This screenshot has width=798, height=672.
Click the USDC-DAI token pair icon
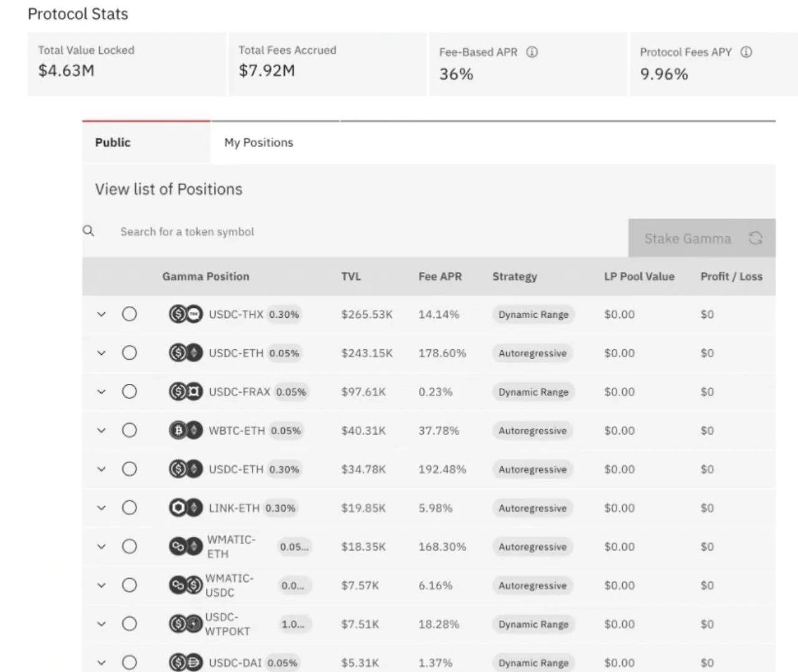(186, 663)
